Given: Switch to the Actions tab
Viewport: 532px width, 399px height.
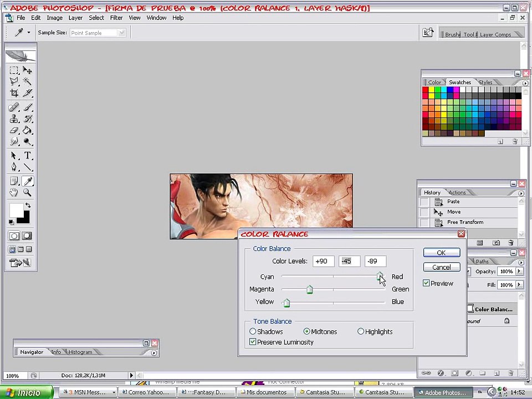Looking at the screenshot, I should click(457, 192).
